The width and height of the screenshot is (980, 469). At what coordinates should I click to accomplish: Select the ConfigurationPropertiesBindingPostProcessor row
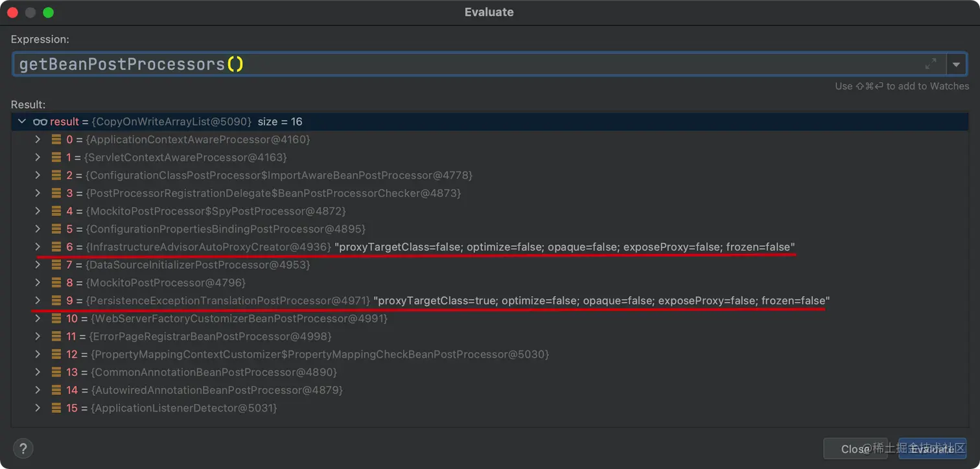coord(194,229)
